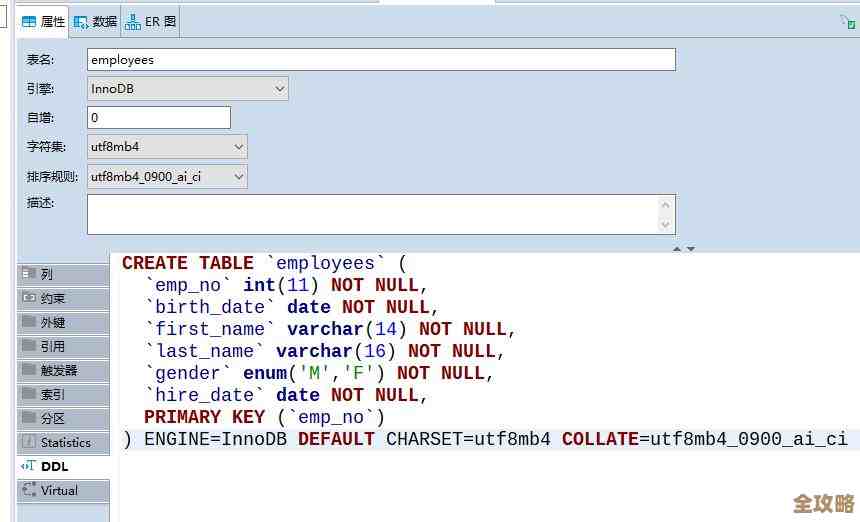Open the 索引 (Indexes) sidebar icon

[29, 394]
